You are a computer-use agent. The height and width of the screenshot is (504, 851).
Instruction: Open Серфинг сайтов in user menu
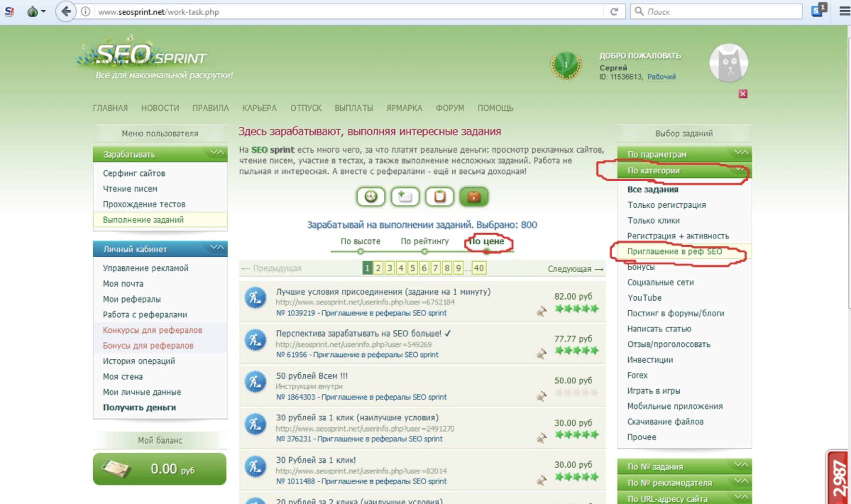[x=134, y=173]
